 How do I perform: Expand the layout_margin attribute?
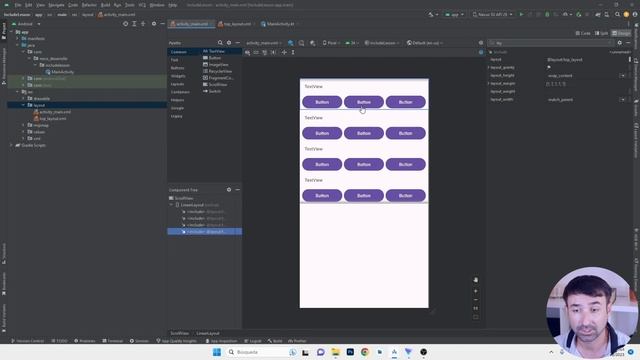coord(489,83)
